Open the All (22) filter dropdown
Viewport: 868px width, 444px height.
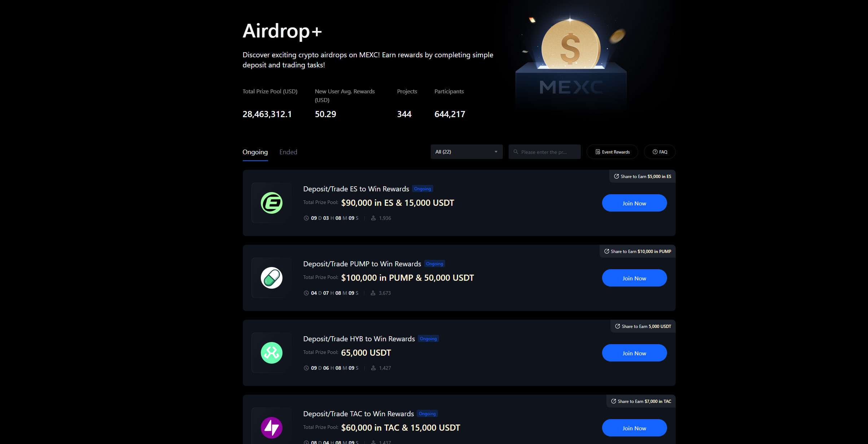click(x=466, y=152)
